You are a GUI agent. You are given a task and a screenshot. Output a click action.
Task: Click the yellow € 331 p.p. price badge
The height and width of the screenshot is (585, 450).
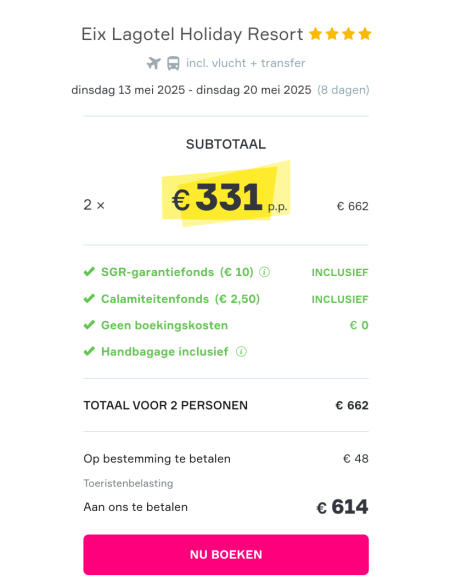(x=226, y=194)
